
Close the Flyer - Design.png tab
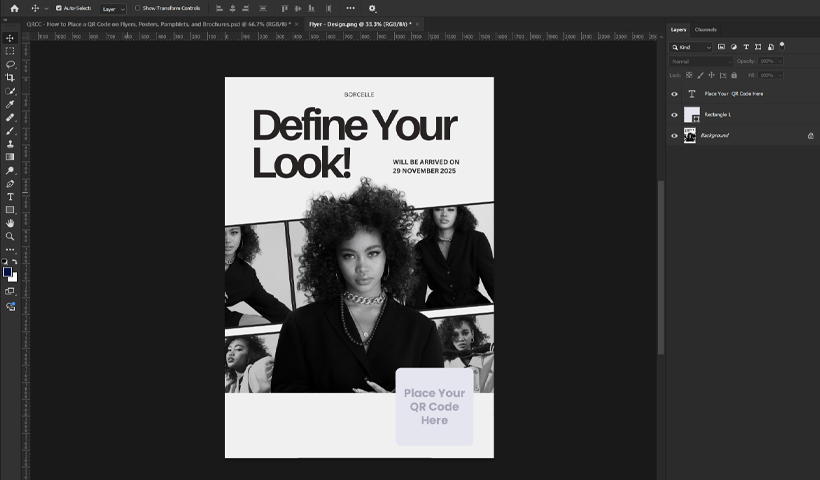(x=417, y=24)
